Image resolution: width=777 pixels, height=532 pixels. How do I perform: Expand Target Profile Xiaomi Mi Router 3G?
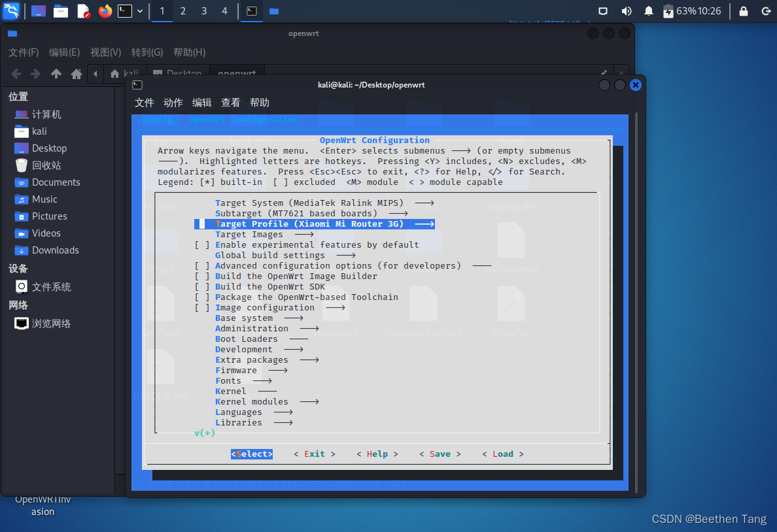(315, 224)
